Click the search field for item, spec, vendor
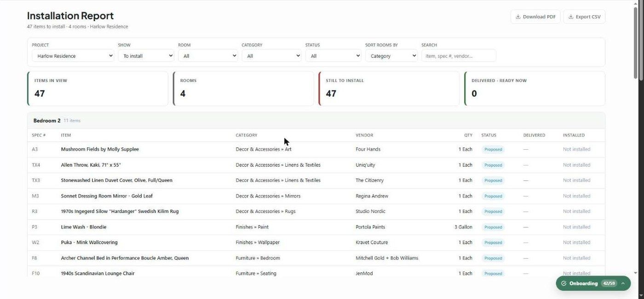 (x=459, y=56)
